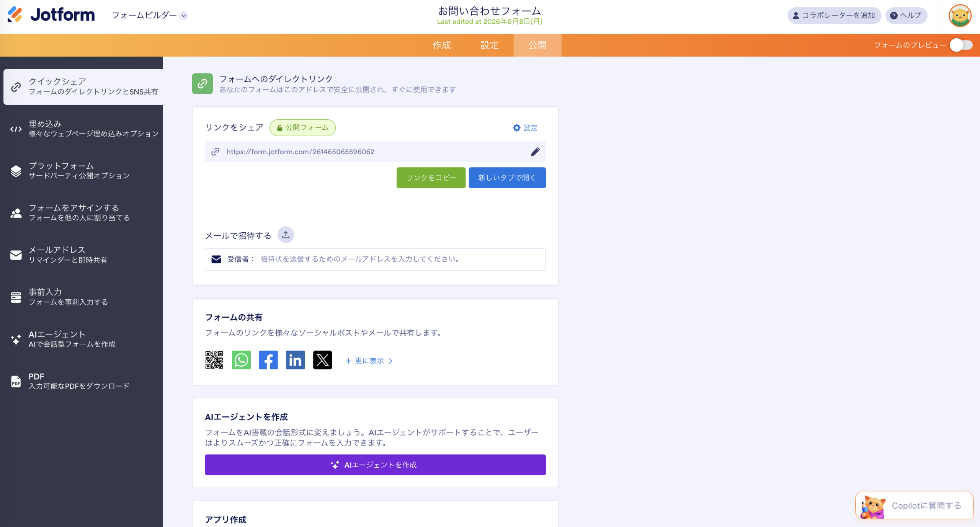Screen dimensions: 980x527
Task: Click the chain link icon in URL field
Action: (216, 152)
